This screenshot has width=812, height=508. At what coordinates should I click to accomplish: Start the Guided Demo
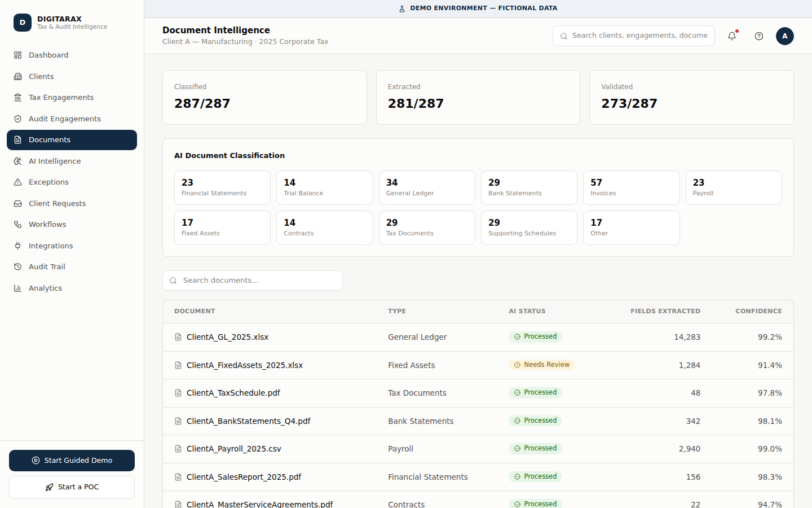72,461
